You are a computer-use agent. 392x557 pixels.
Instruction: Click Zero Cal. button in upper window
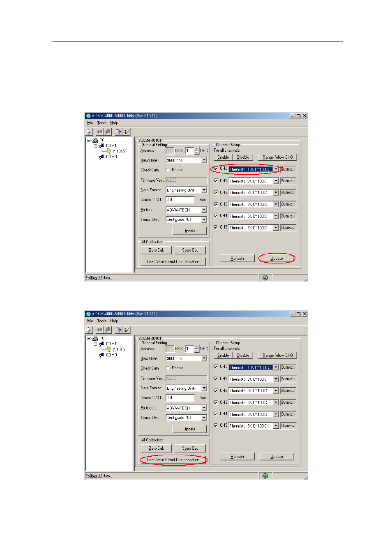[156, 250]
